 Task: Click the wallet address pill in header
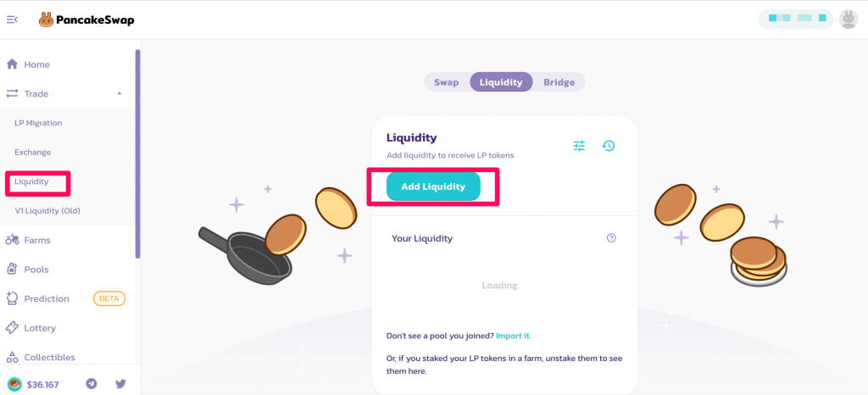coord(796,19)
